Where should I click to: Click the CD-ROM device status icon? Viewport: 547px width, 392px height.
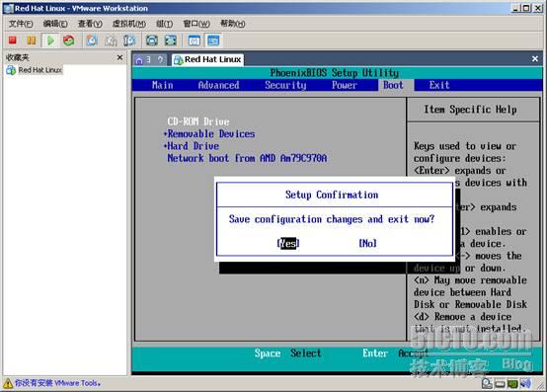pos(487,384)
